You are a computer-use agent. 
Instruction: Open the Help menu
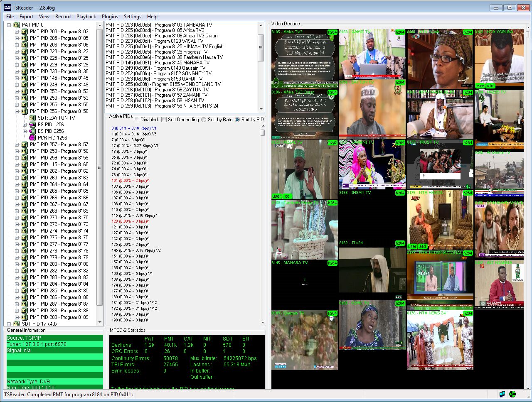(x=152, y=17)
